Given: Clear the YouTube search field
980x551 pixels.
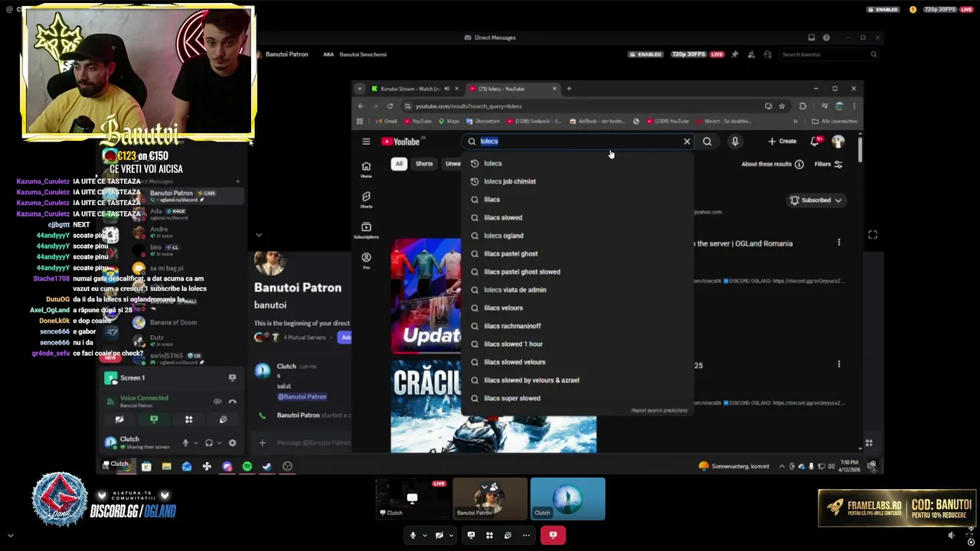Looking at the screenshot, I should click(x=687, y=142).
